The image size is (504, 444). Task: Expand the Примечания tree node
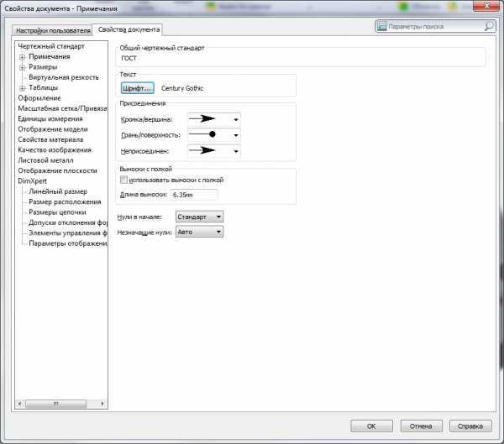click(x=22, y=57)
